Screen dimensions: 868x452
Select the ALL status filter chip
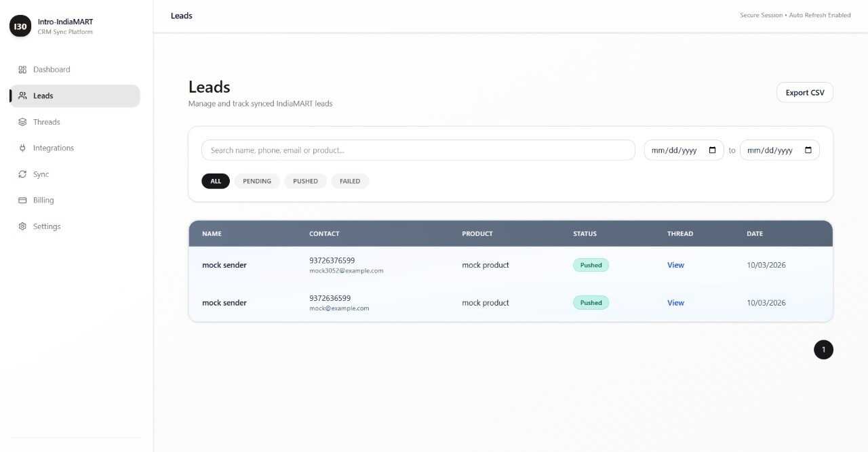coord(216,181)
